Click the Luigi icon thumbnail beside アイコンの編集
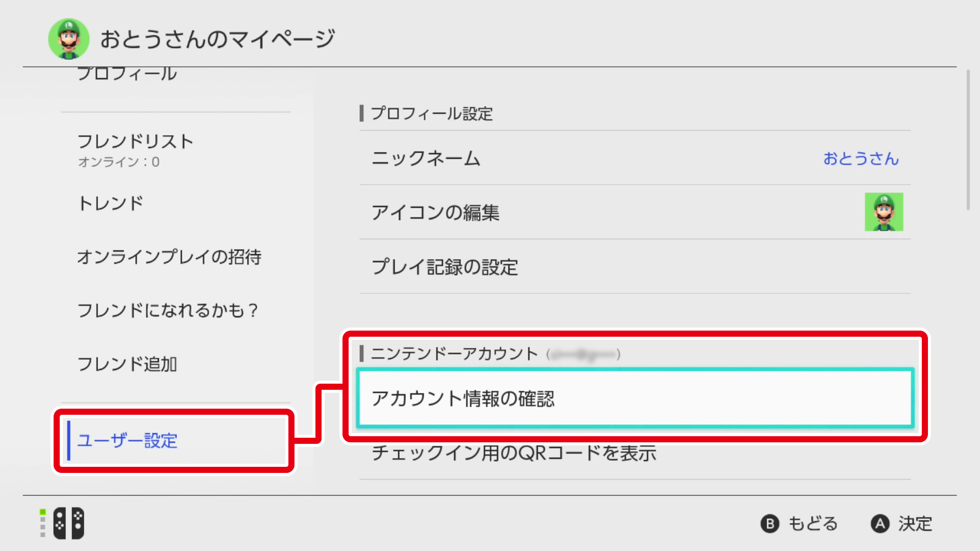This screenshot has width=980, height=551. click(884, 212)
